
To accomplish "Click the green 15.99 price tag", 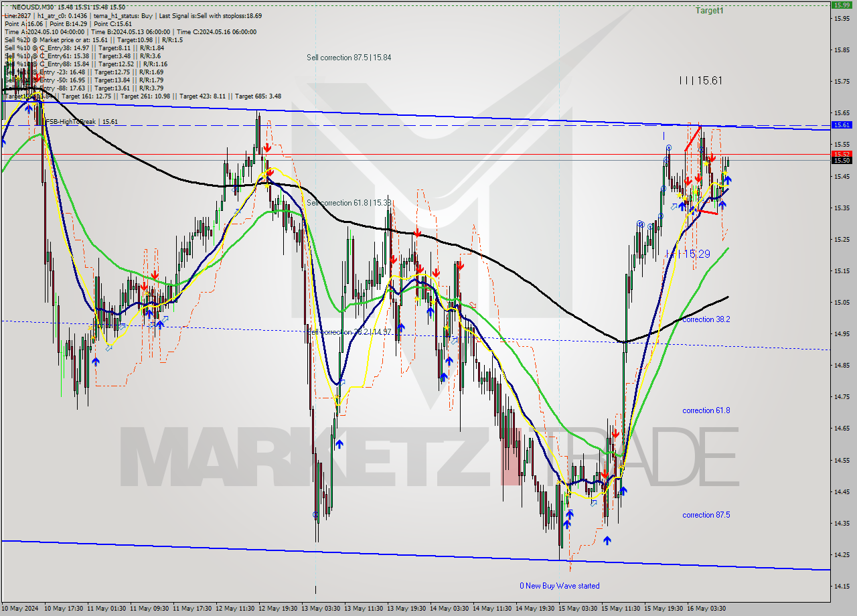I will [x=842, y=5].
